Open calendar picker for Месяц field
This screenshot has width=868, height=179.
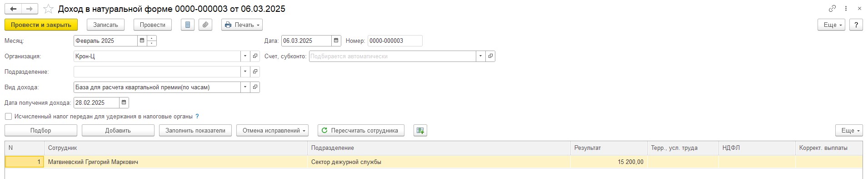[142, 41]
